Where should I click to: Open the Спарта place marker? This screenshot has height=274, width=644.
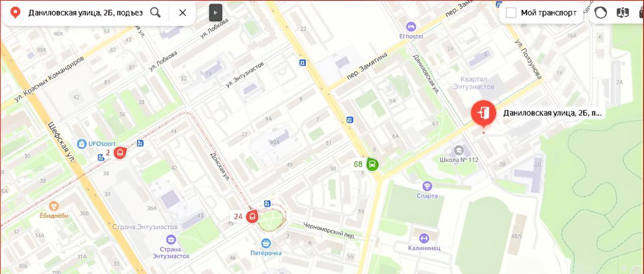[427, 186]
